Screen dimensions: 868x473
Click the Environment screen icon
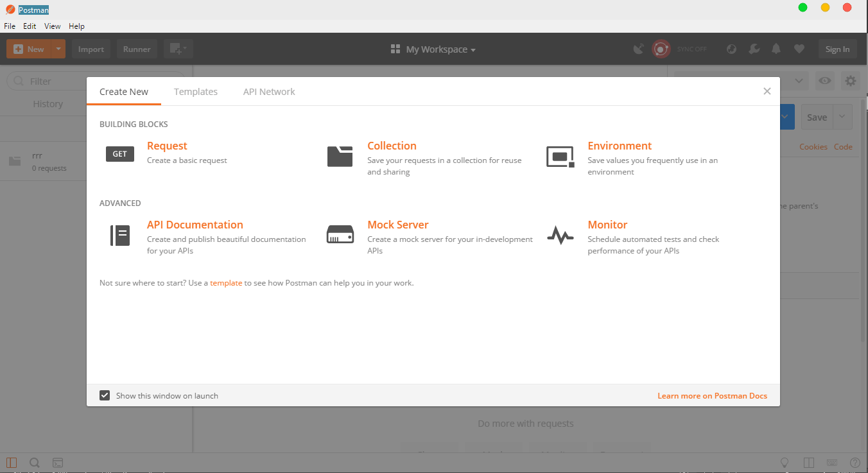click(560, 157)
